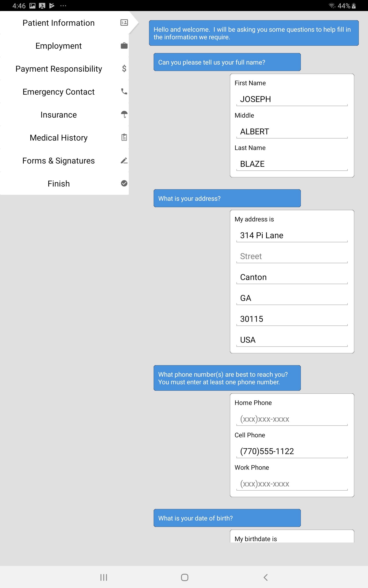Select the Emergency Contact menu item
The height and width of the screenshot is (588, 368).
64,92
